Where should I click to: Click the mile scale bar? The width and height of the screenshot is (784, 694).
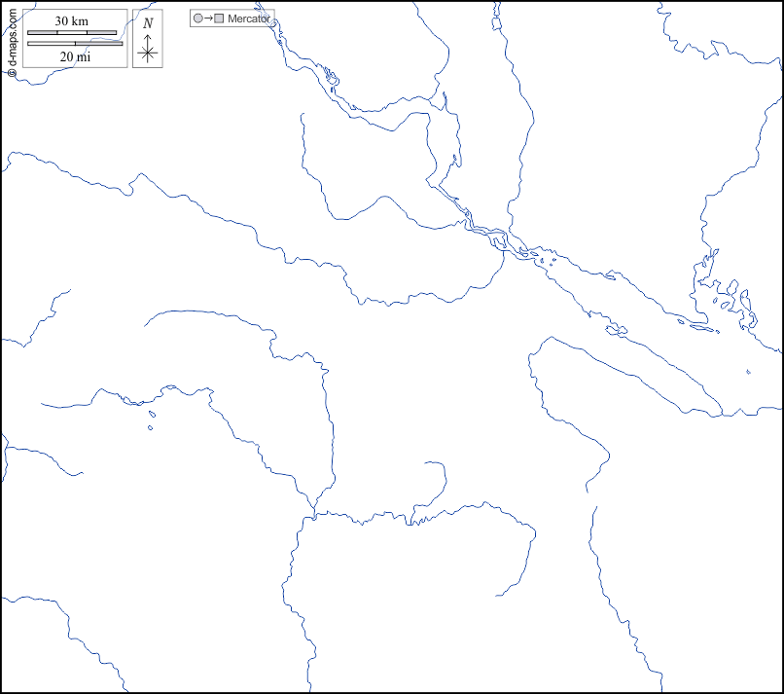[x=75, y=43]
